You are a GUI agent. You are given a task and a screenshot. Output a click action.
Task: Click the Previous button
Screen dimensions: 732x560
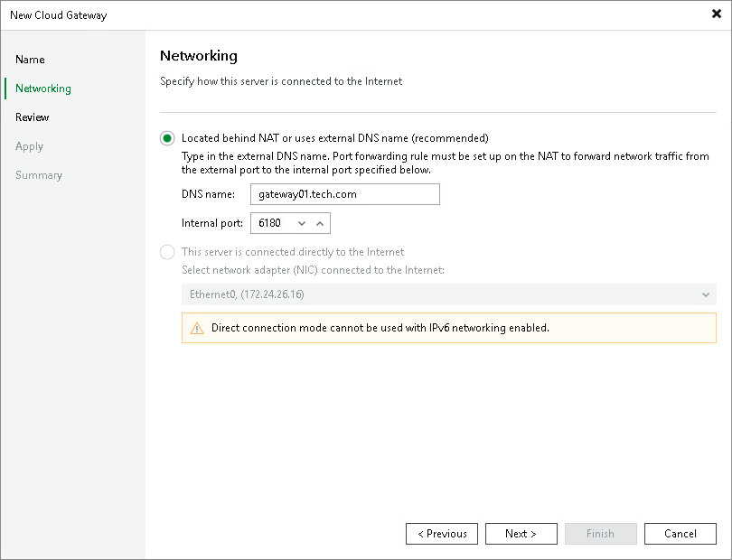pos(441,533)
